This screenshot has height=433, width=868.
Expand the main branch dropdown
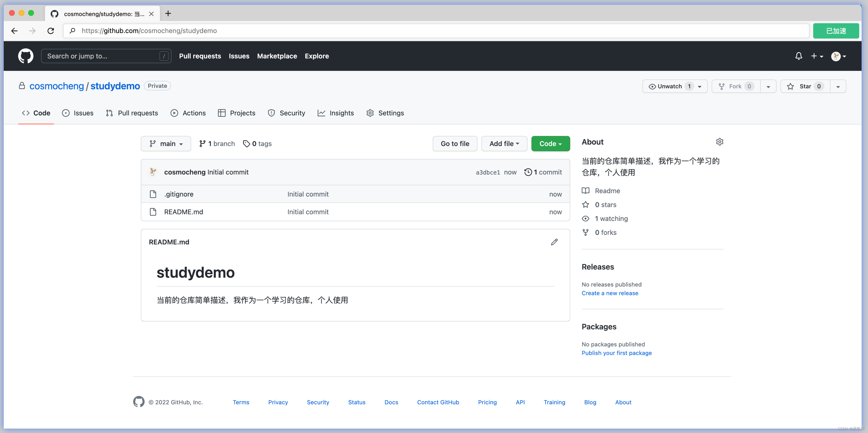coord(166,144)
